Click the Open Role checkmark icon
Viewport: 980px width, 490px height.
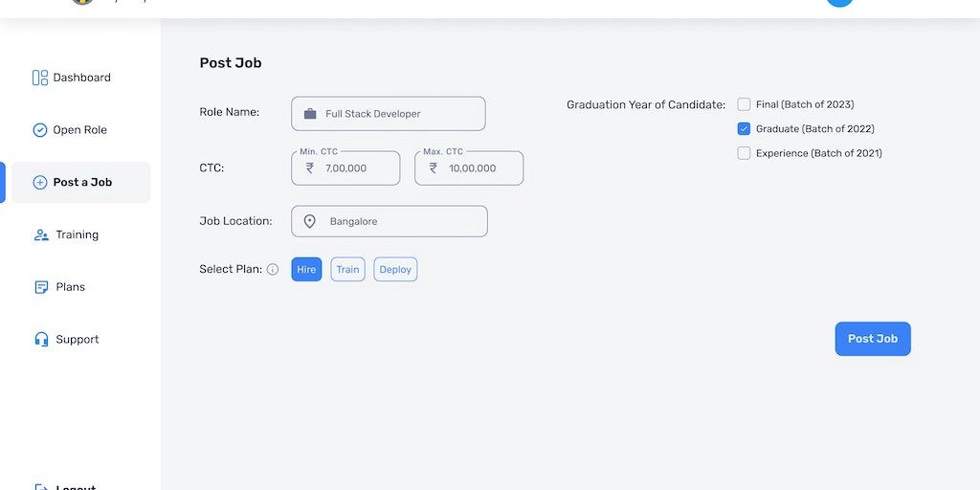(x=40, y=130)
